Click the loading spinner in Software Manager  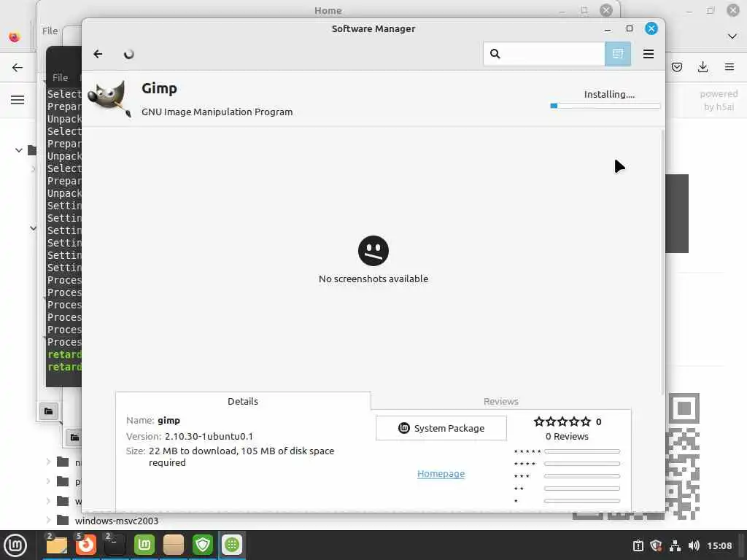point(128,54)
